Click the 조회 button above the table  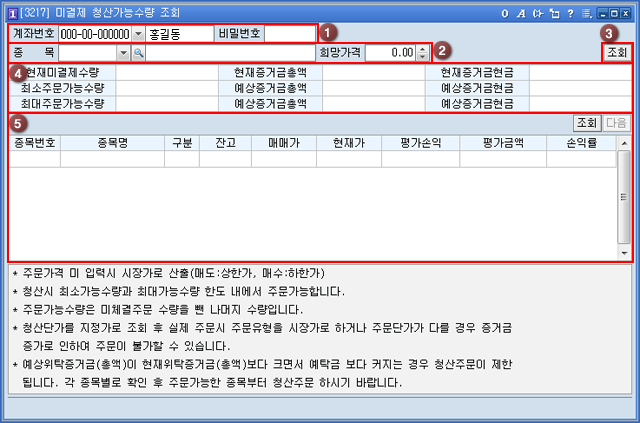click(586, 123)
